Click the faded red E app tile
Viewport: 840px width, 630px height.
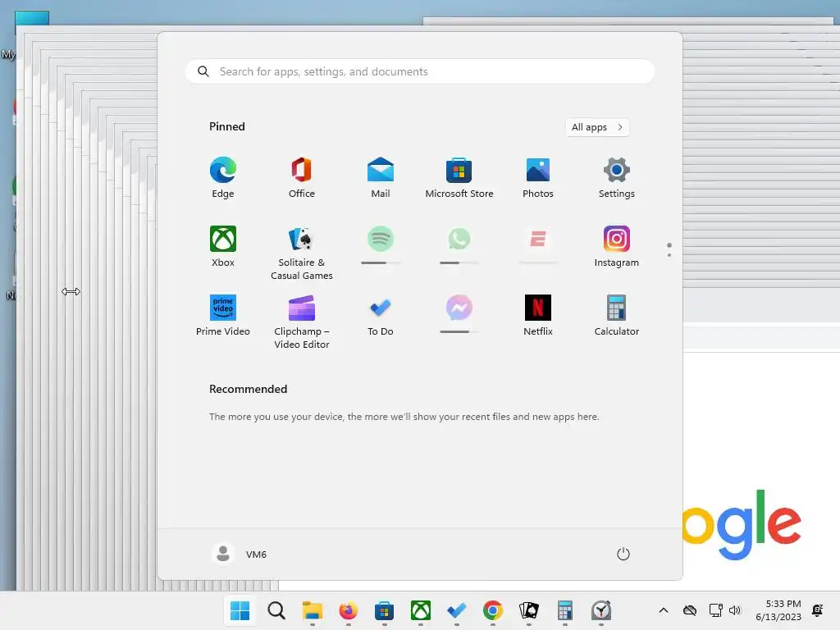click(x=538, y=245)
